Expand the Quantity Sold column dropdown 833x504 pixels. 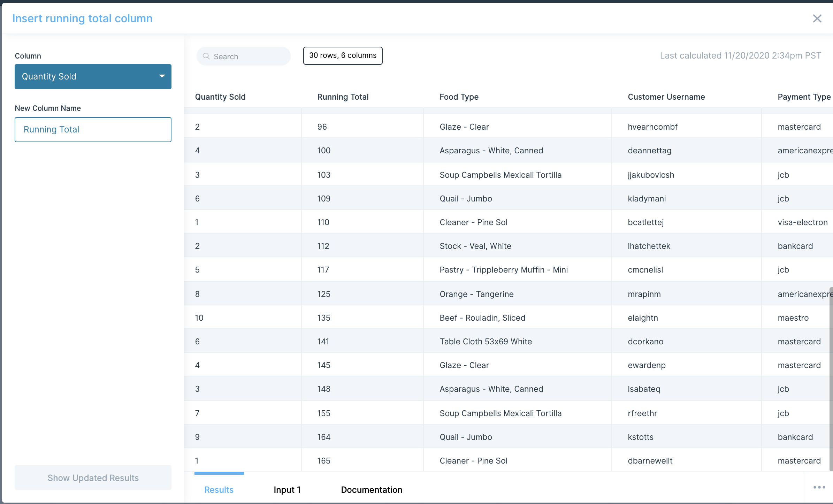(x=93, y=77)
